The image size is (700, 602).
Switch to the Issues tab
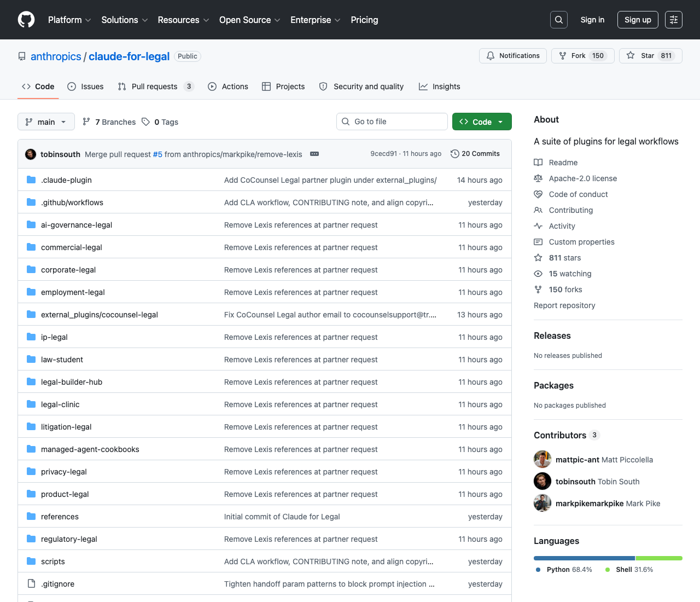85,86
